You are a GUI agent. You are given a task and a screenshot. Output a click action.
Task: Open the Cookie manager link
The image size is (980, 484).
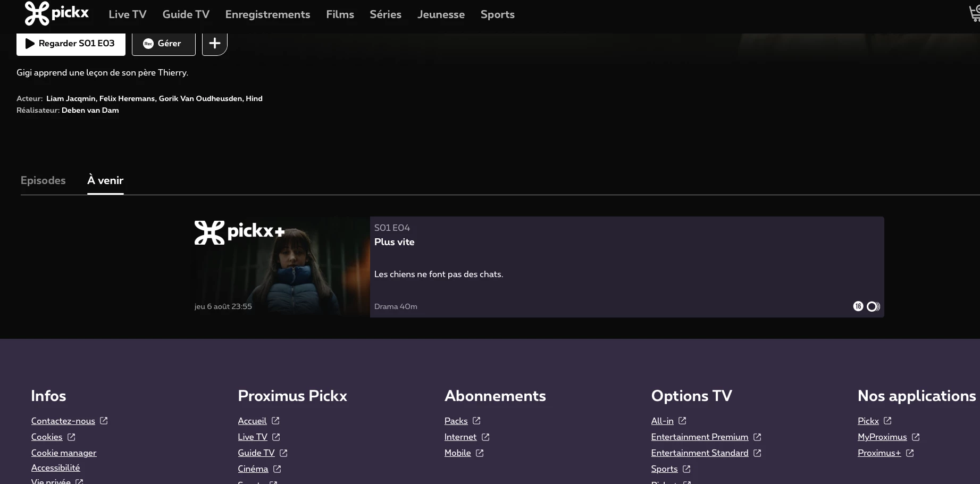(x=64, y=453)
